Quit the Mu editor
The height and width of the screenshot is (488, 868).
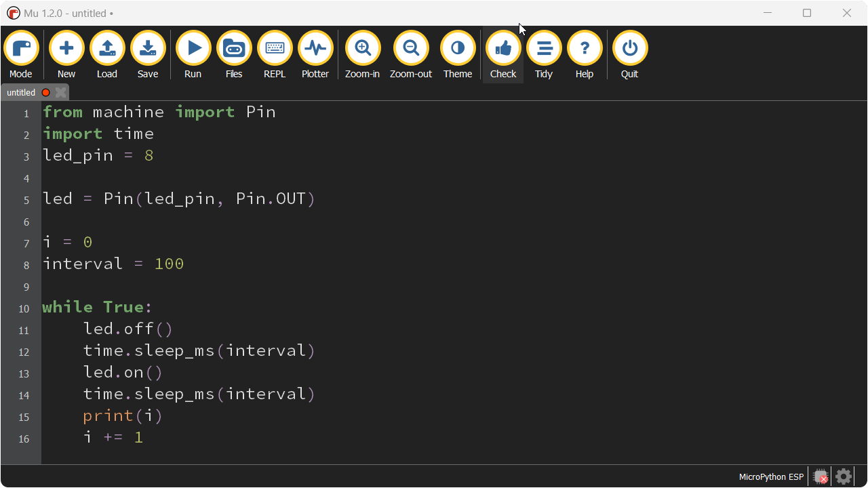(x=629, y=54)
